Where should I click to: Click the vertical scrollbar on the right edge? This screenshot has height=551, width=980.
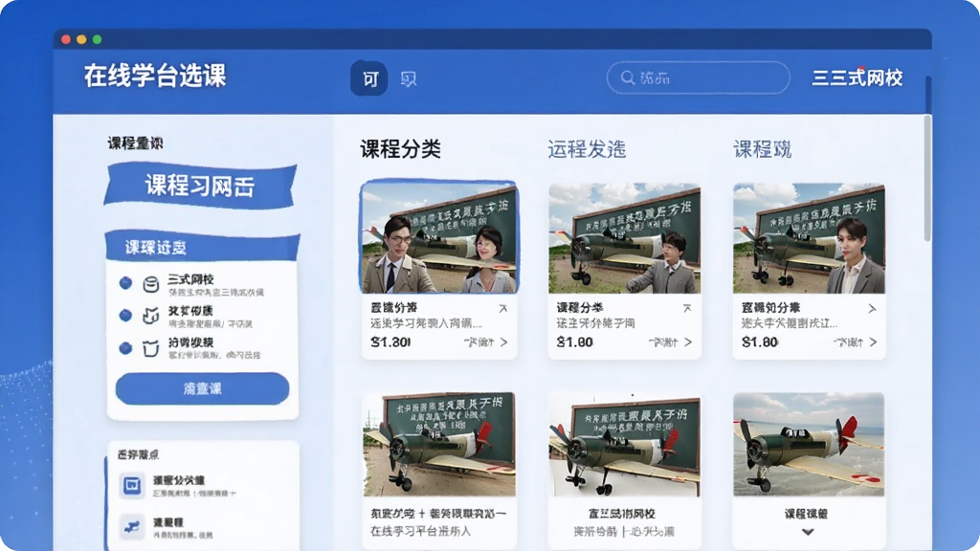click(x=927, y=178)
